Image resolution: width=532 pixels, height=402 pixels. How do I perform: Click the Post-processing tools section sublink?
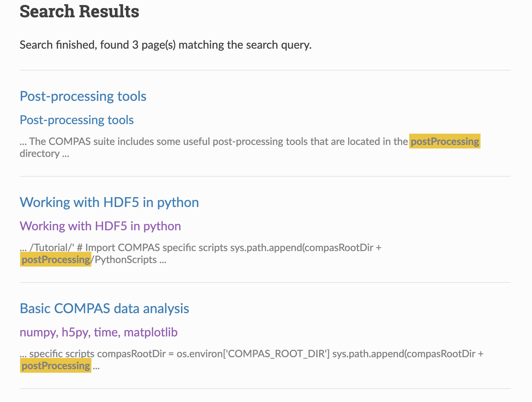[77, 120]
